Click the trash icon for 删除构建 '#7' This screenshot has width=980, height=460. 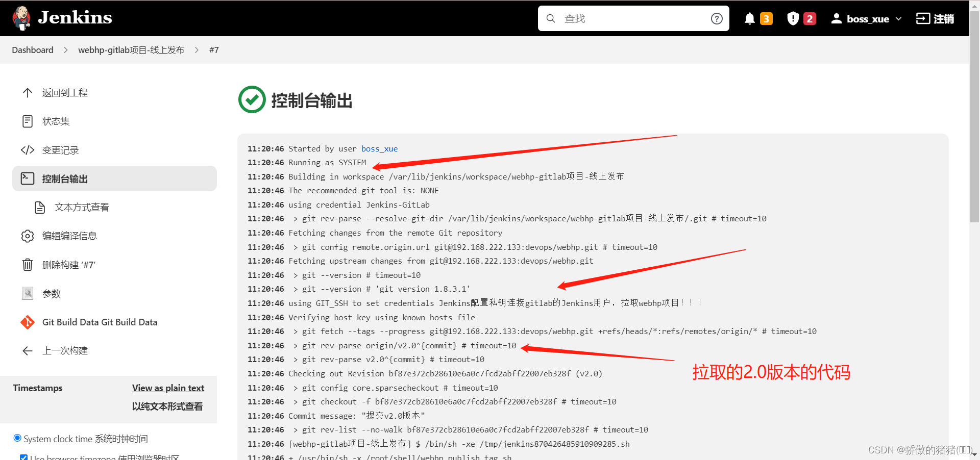point(28,265)
